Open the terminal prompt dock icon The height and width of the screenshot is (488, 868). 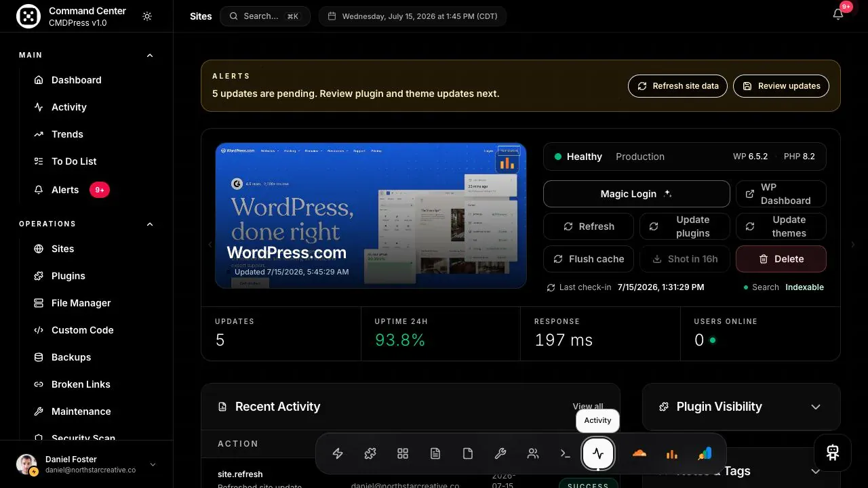[x=566, y=454]
